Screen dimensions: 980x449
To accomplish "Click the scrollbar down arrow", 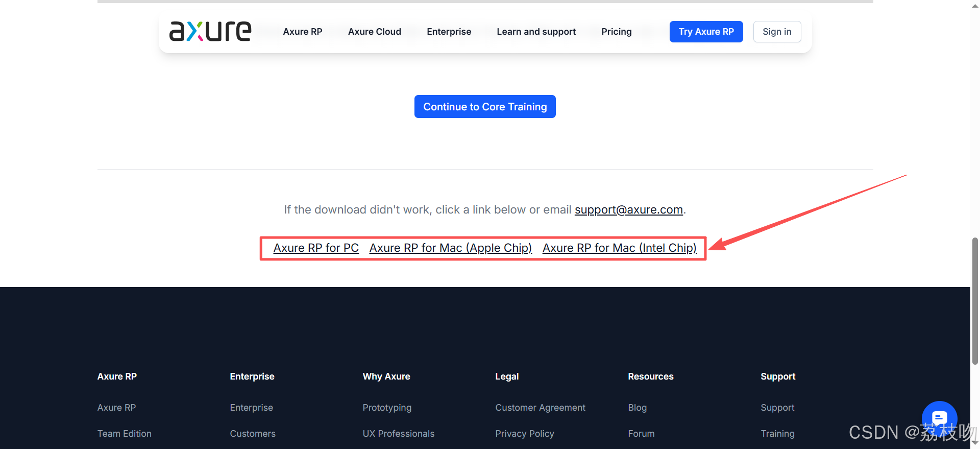I will [x=975, y=444].
